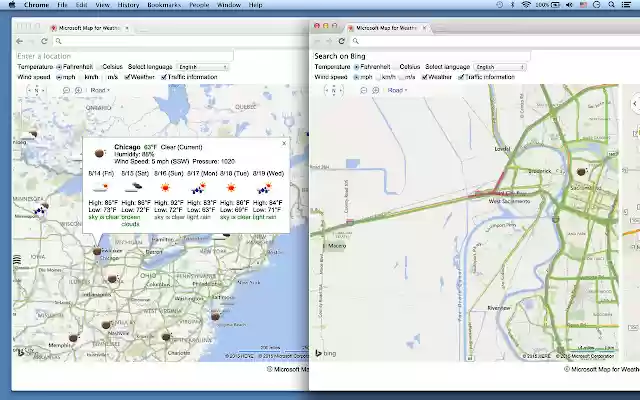Close the right Microsoft Map tab
Image resolution: width=640 pixels, height=400 pixels.
coord(424,28)
